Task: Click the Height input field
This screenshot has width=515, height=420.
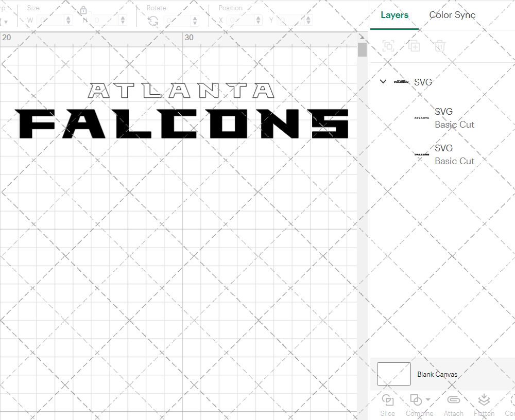Action: coord(105,21)
